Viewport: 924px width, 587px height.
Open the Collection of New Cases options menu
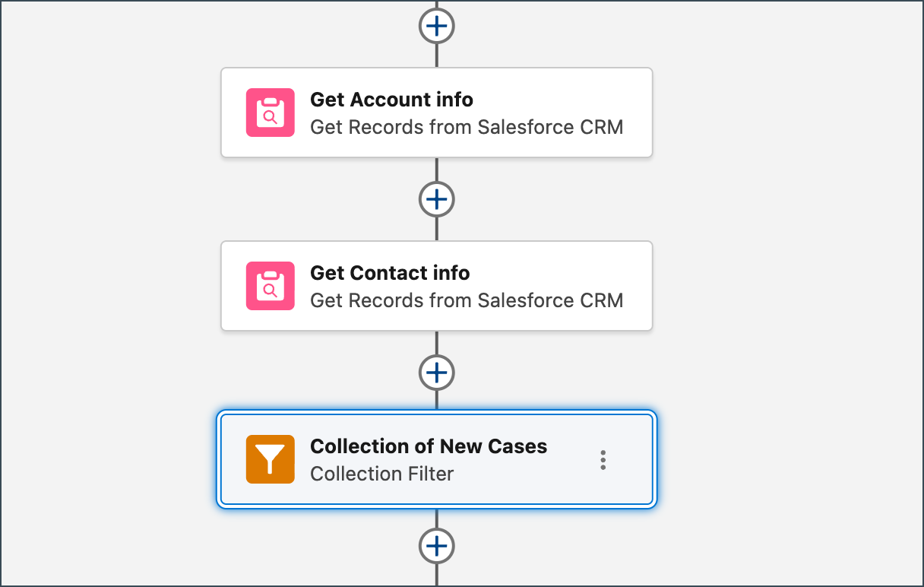[x=603, y=460]
